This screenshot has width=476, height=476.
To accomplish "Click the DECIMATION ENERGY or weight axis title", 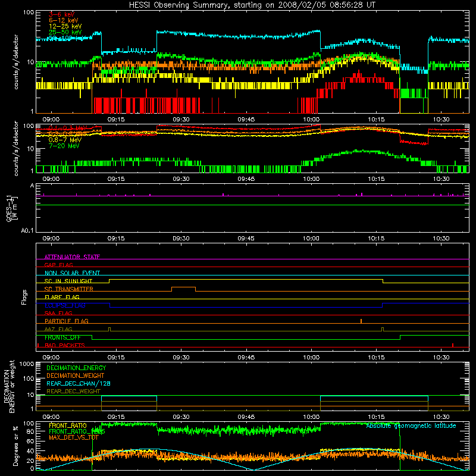I will (9, 386).
